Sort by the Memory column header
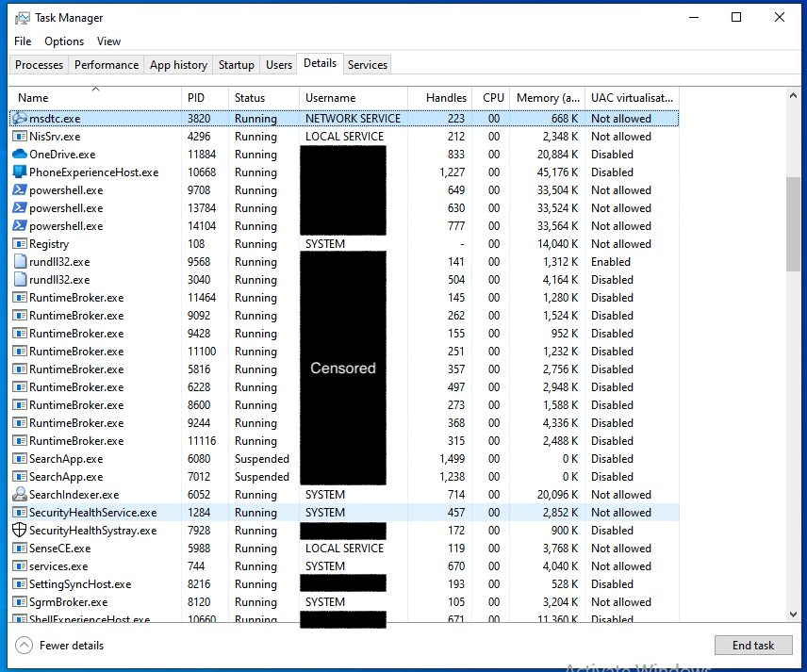This screenshot has width=807, height=672. click(547, 98)
